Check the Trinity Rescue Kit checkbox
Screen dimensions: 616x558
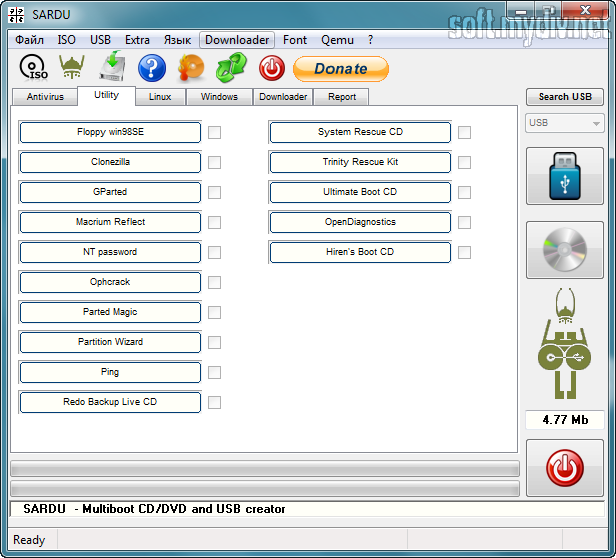click(464, 162)
